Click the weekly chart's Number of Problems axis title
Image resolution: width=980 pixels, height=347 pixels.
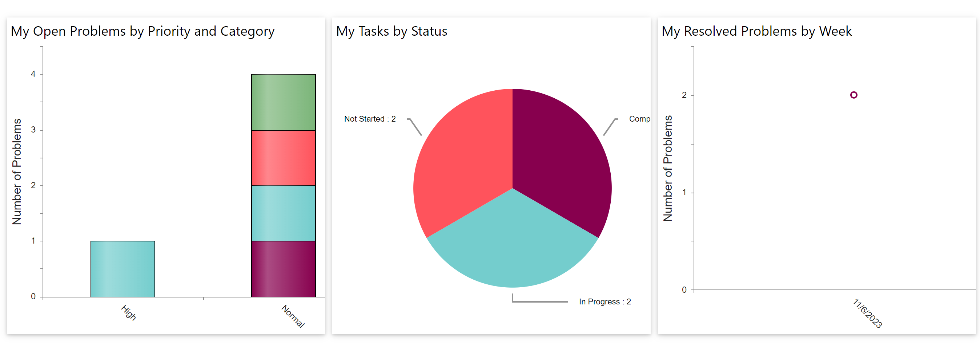click(x=668, y=168)
